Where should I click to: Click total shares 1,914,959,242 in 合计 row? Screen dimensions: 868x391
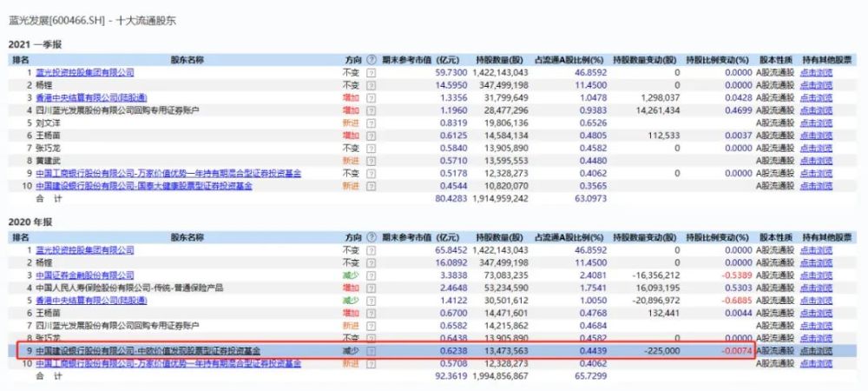tap(501, 198)
